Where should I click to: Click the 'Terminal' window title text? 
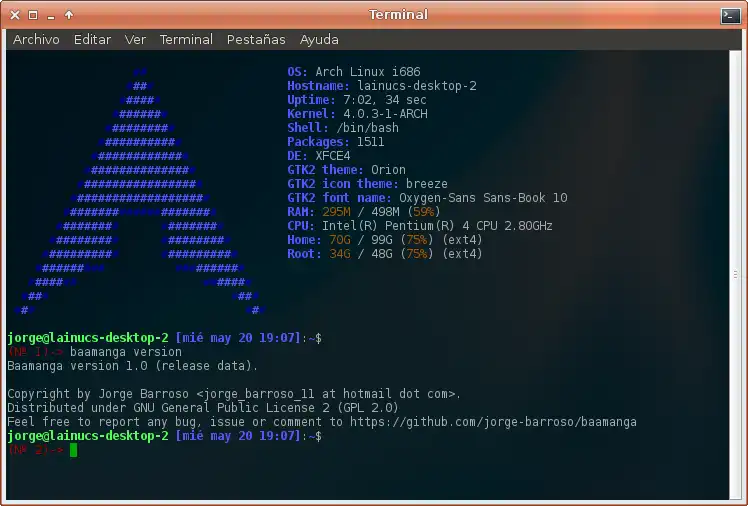[398, 15]
